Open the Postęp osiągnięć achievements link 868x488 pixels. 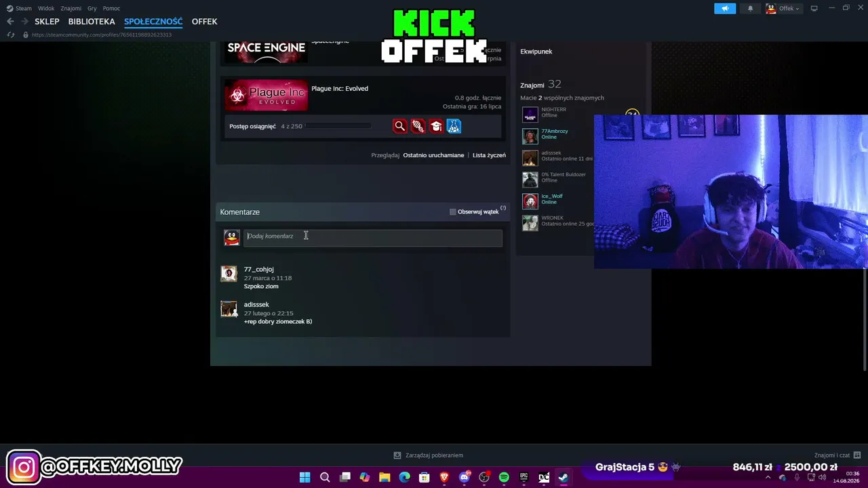252,126
